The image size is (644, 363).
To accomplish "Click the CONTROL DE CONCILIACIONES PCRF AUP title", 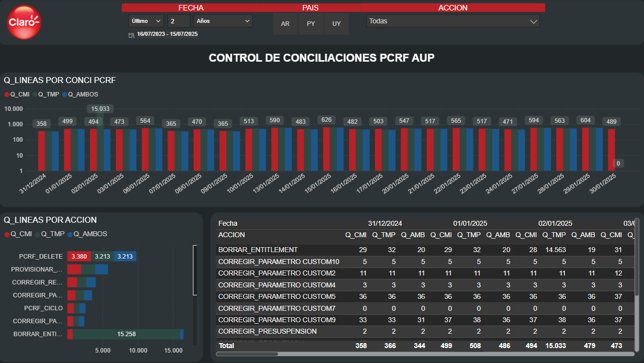I will (322, 58).
